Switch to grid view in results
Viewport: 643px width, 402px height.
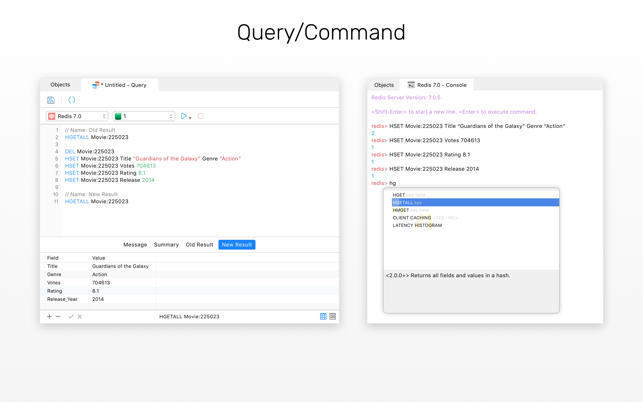[x=323, y=317]
